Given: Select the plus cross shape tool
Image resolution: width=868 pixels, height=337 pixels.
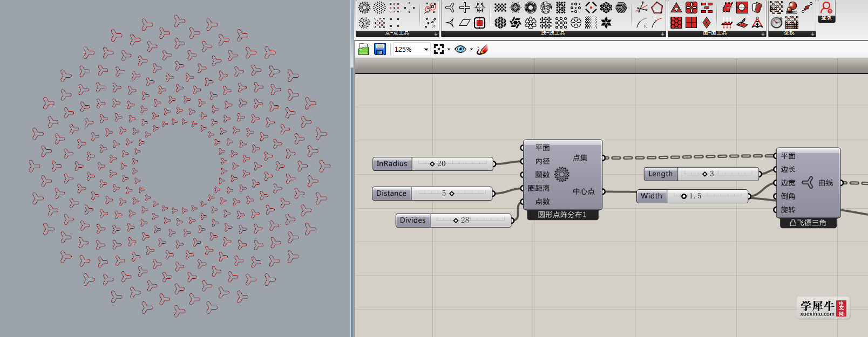Looking at the screenshot, I should click(465, 8).
